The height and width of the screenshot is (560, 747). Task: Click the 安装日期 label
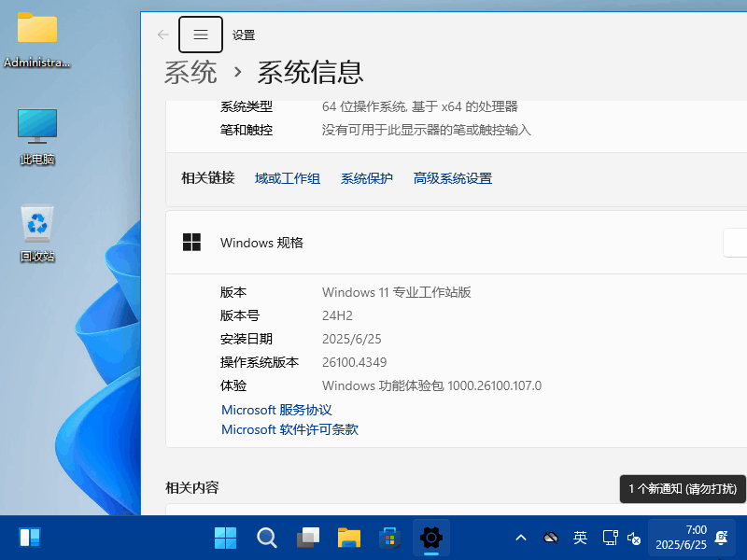click(247, 339)
